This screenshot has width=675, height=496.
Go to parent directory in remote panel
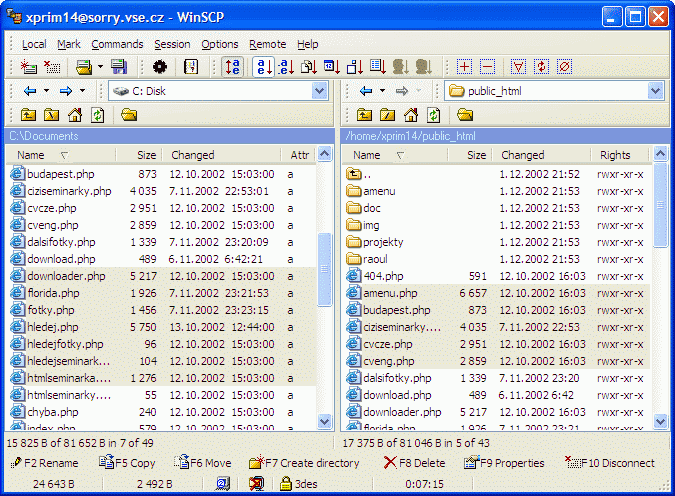365,115
